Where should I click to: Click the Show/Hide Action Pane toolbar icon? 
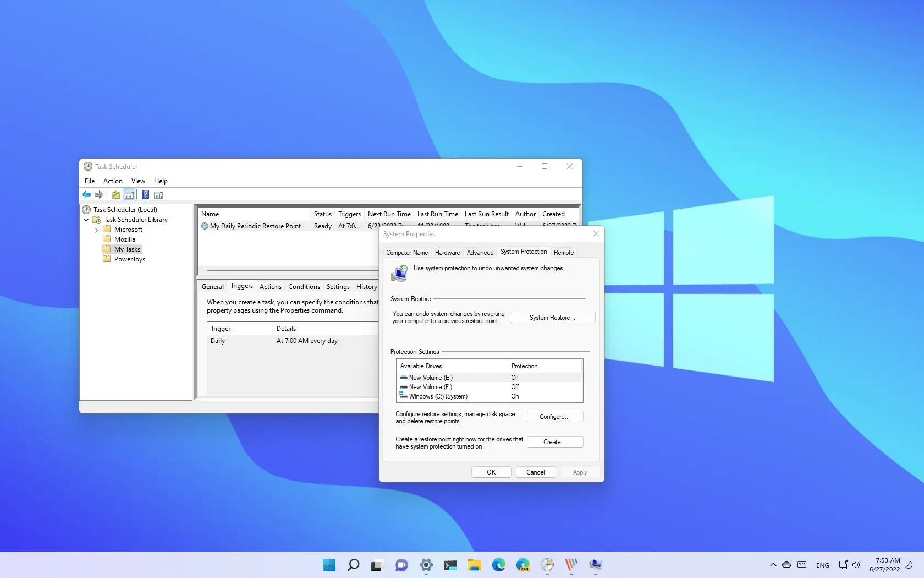tap(158, 194)
